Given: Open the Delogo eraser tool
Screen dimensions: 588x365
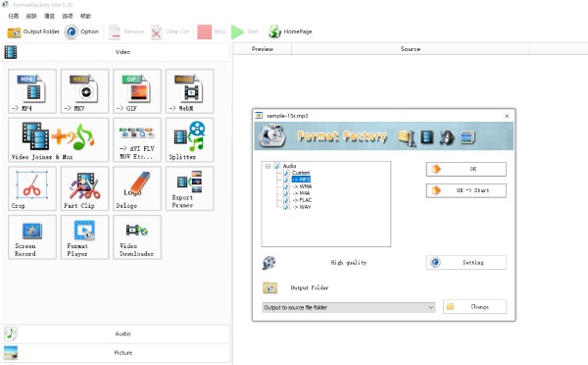Looking at the screenshot, I should point(137,188).
